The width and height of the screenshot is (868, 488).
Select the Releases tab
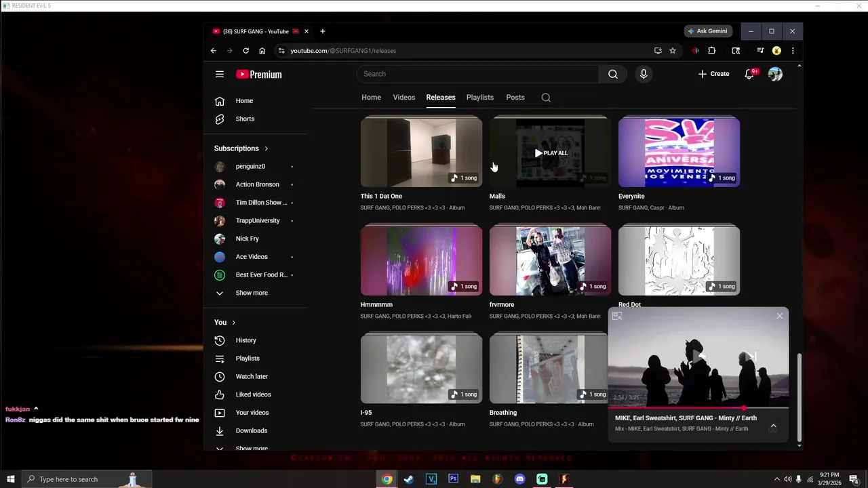point(441,98)
